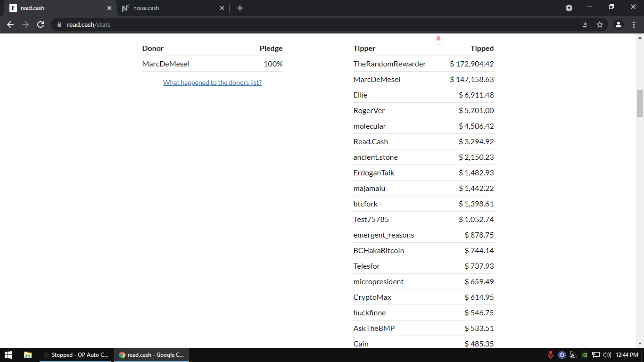Switch to the read.cash tab
Image resolution: width=644 pixels, height=362 pixels.
[x=60, y=8]
